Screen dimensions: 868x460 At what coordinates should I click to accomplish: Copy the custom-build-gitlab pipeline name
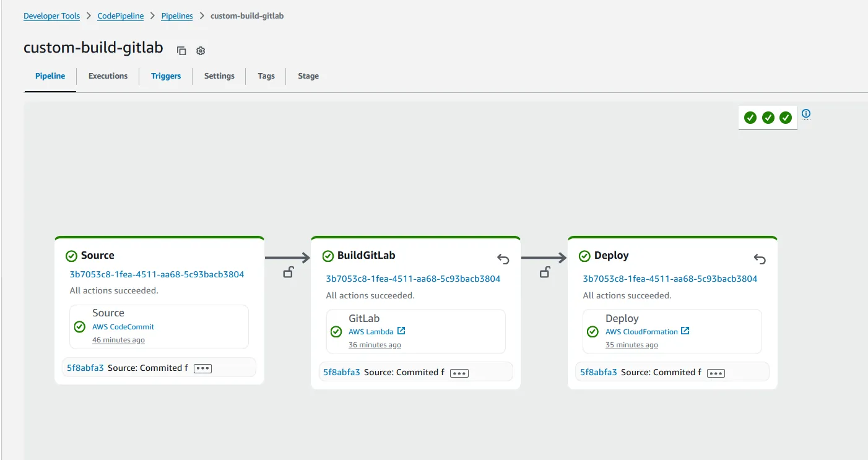click(181, 51)
